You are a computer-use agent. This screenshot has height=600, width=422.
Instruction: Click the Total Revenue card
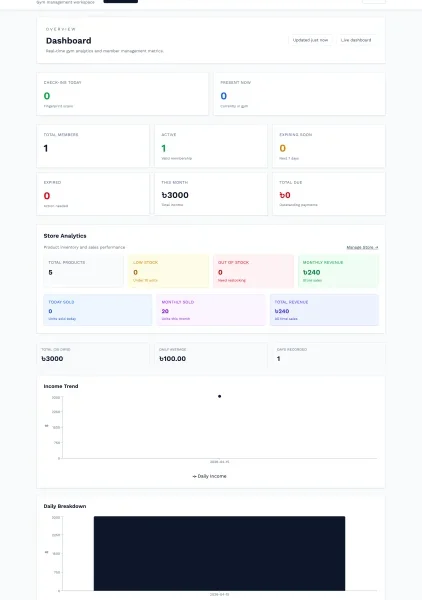324,310
